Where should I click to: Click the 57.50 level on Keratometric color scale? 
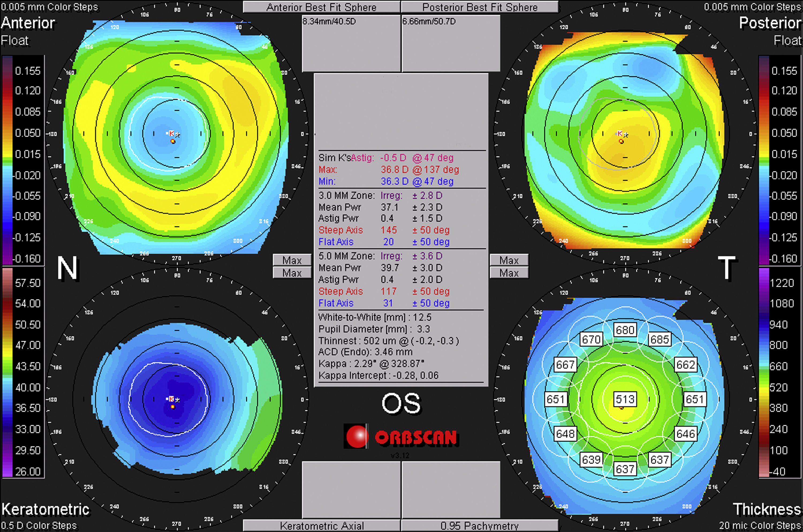click(x=28, y=283)
